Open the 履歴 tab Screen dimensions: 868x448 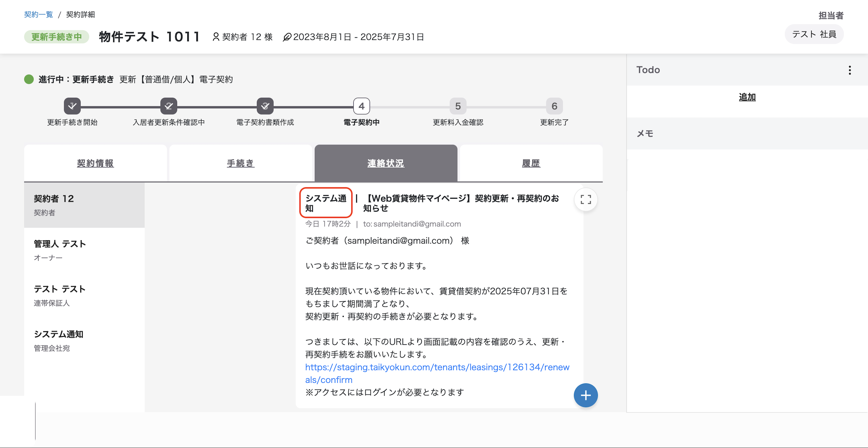(x=531, y=163)
